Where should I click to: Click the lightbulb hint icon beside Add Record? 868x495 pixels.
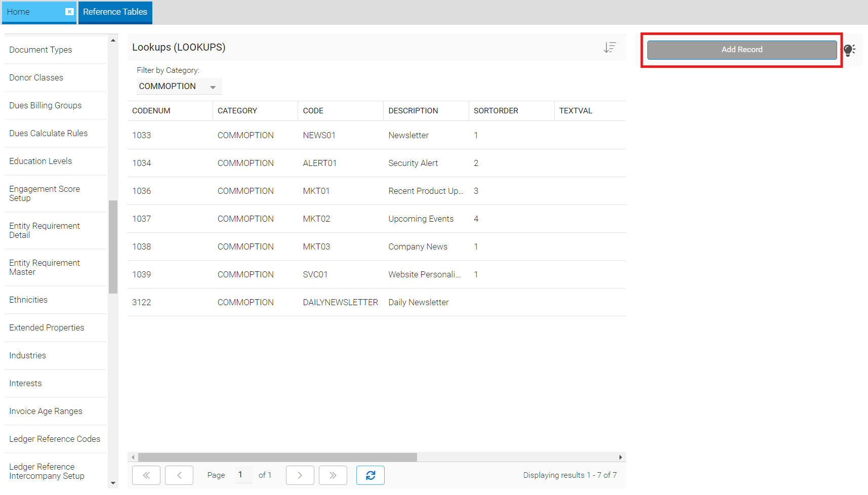coord(849,50)
